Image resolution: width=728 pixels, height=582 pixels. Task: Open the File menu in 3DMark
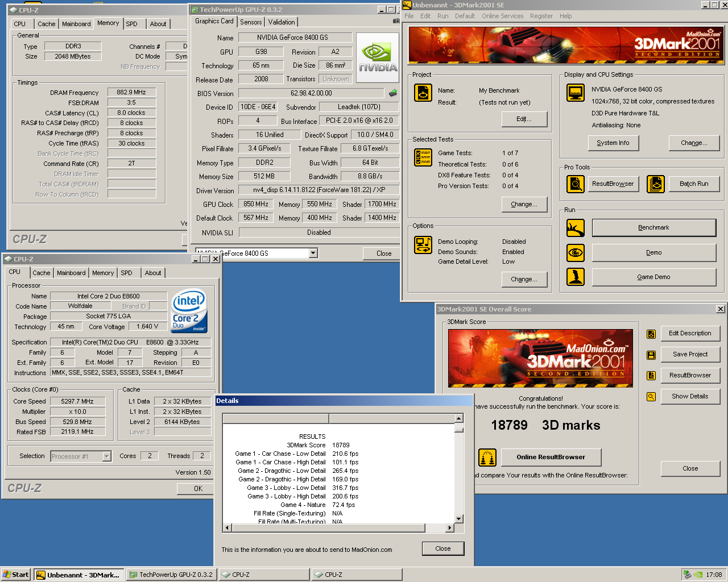pyautogui.click(x=409, y=16)
